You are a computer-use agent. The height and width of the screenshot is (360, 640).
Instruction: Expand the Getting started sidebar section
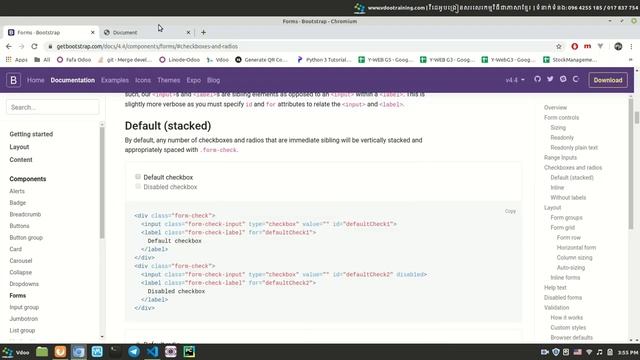point(31,134)
